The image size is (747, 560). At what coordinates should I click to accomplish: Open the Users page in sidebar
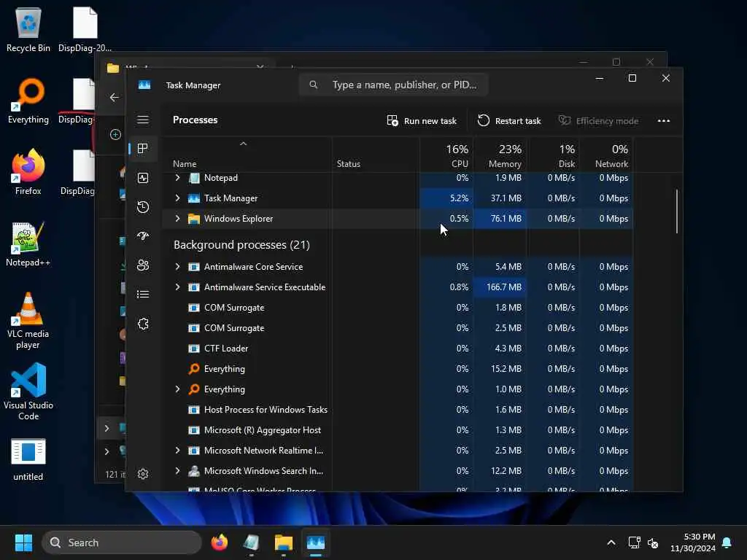143,265
